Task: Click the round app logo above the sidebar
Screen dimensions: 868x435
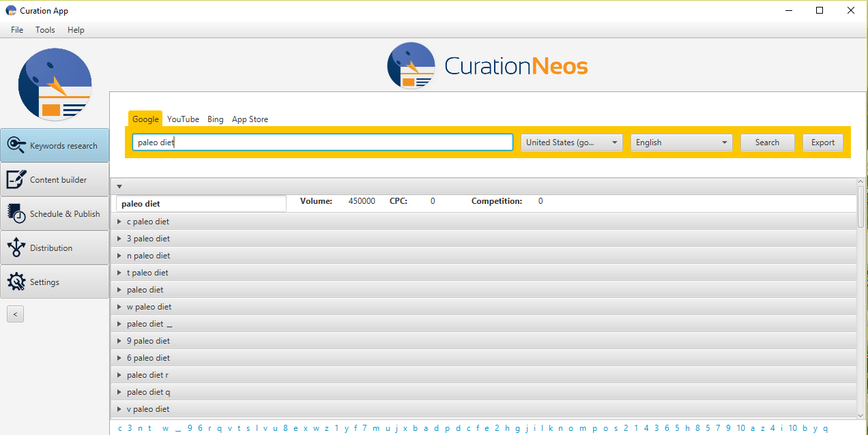Action: tap(55, 85)
